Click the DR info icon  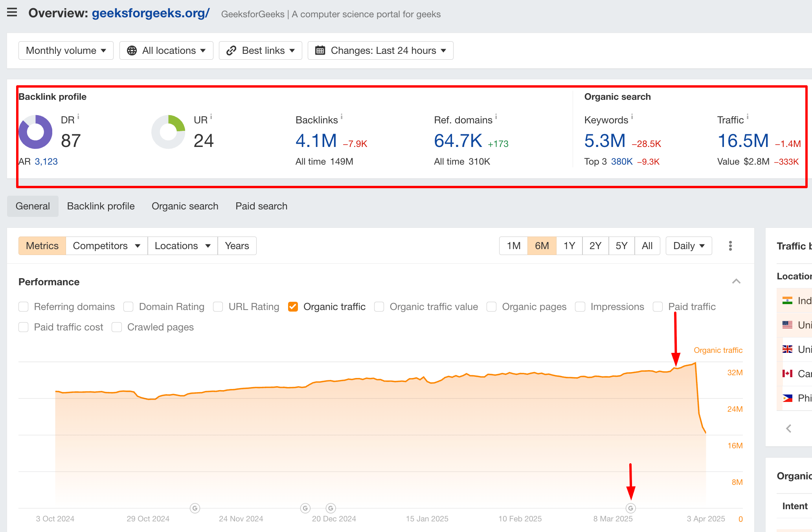[x=78, y=117]
